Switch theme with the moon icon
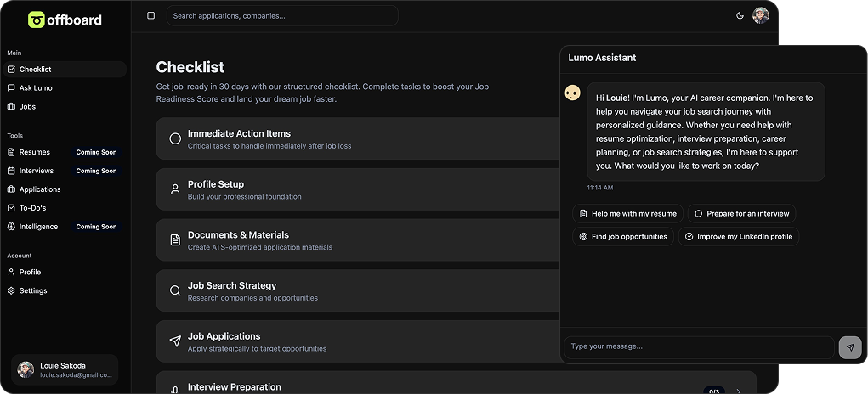 click(x=740, y=15)
